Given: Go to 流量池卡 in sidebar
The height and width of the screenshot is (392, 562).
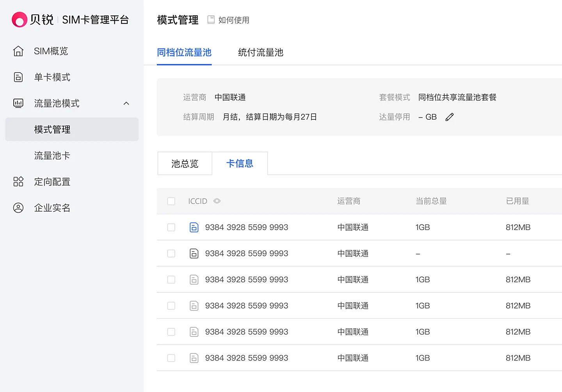Looking at the screenshot, I should tap(52, 156).
